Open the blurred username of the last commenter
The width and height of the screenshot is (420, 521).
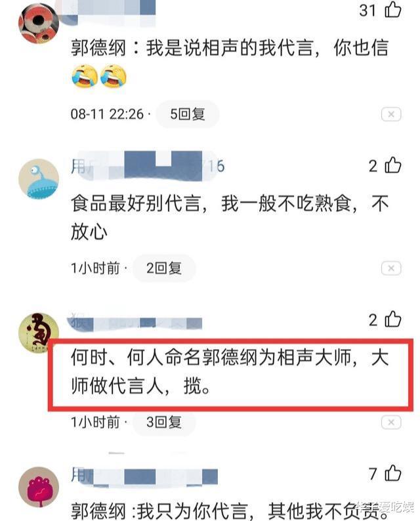(x=144, y=476)
